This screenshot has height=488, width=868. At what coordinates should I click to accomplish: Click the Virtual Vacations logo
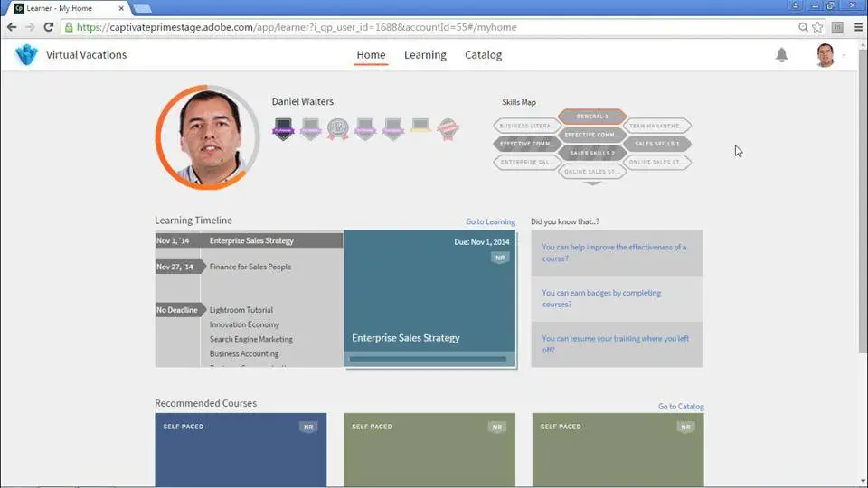[x=26, y=55]
